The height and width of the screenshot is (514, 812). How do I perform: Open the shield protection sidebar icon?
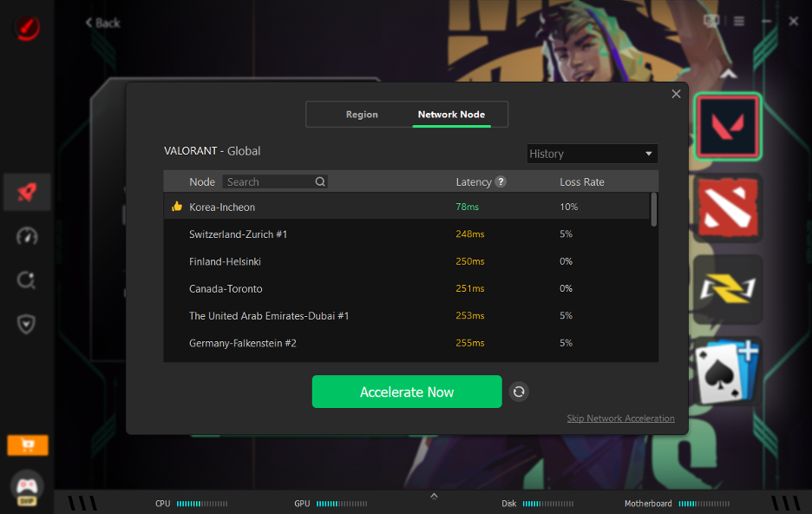26,324
